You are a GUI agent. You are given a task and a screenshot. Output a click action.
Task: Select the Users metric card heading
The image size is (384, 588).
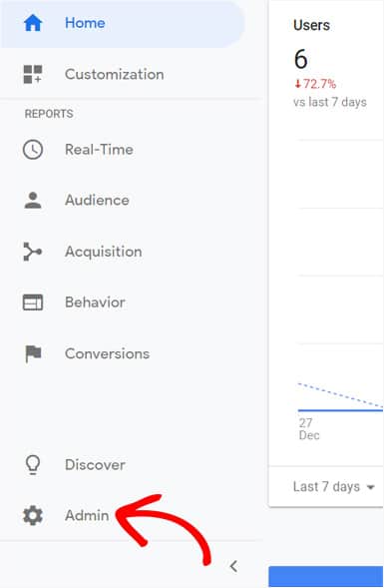311,26
